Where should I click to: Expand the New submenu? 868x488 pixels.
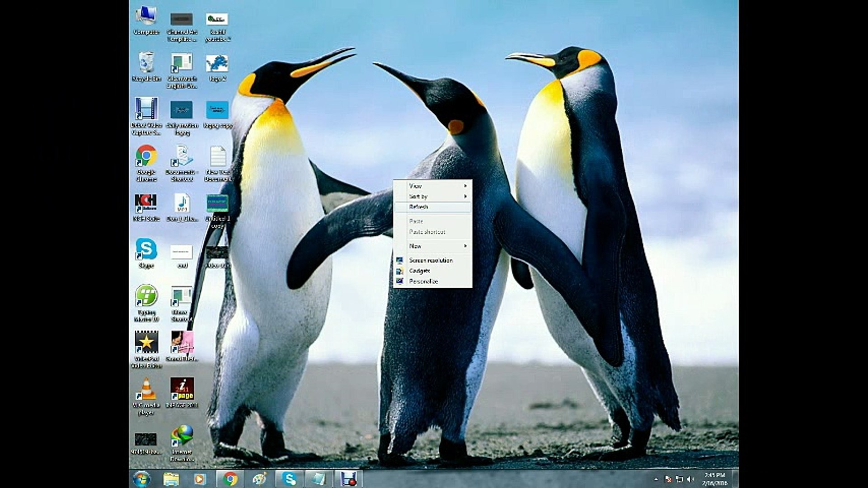tap(432, 246)
